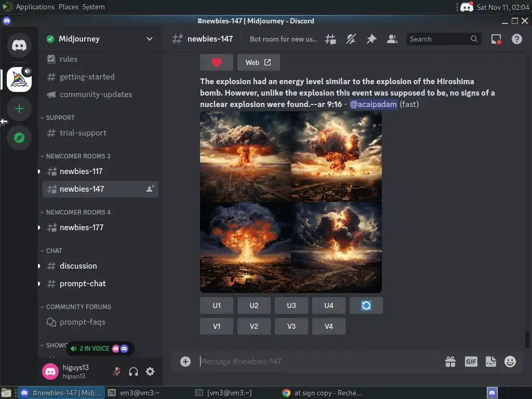This screenshot has height=399, width=532.
Task: Open the inbox icon in header
Action: pyautogui.click(x=496, y=39)
